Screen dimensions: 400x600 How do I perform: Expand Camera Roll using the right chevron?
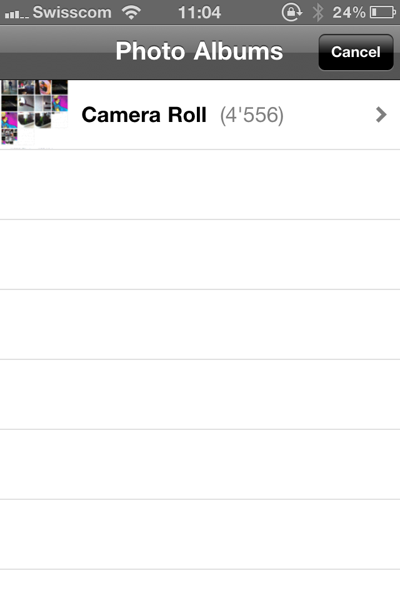(x=381, y=115)
